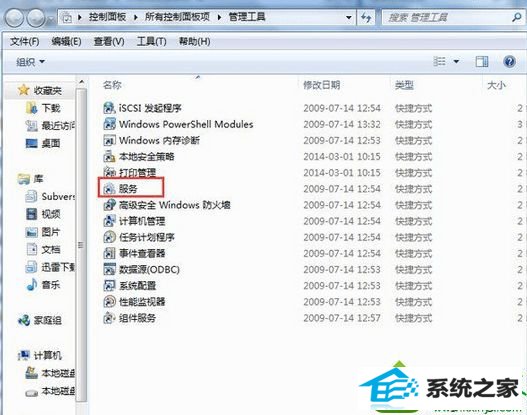Image resolution: width=527 pixels, height=415 pixels.
Task: Click the Windows 内存诊断 icon
Action: 109,140
